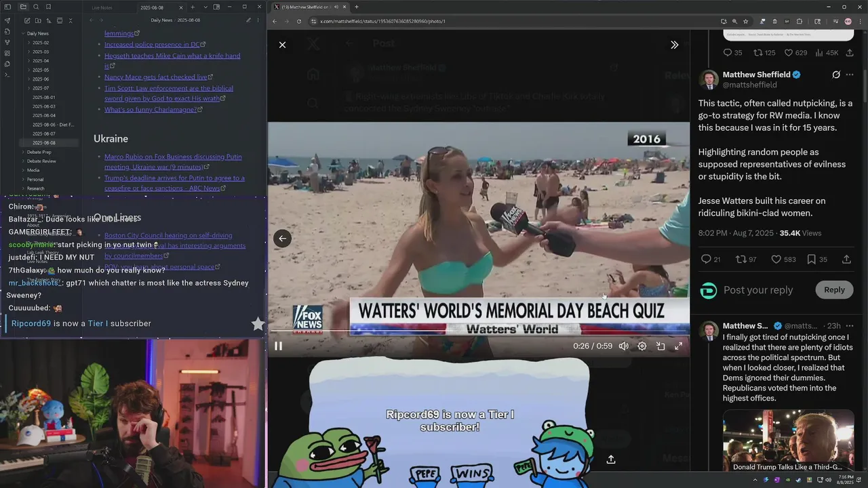Like the tweet with 583 likes
The image size is (868, 488).
(x=783, y=260)
